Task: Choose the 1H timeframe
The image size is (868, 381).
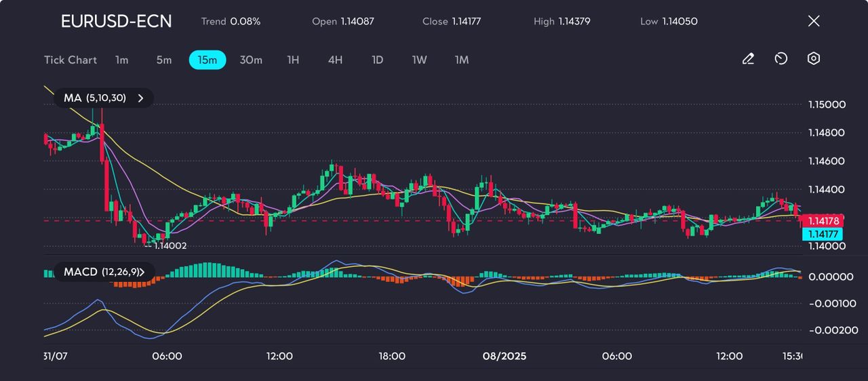Action: click(x=293, y=60)
